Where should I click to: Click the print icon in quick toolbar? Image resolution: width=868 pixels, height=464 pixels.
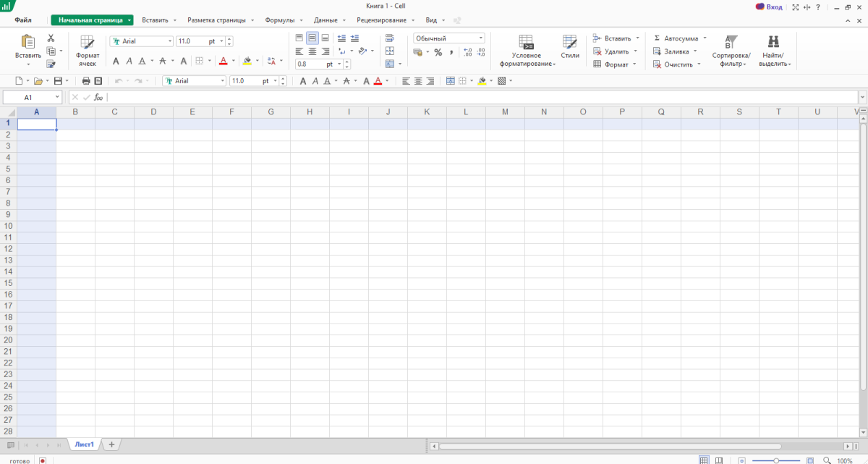pos(86,81)
